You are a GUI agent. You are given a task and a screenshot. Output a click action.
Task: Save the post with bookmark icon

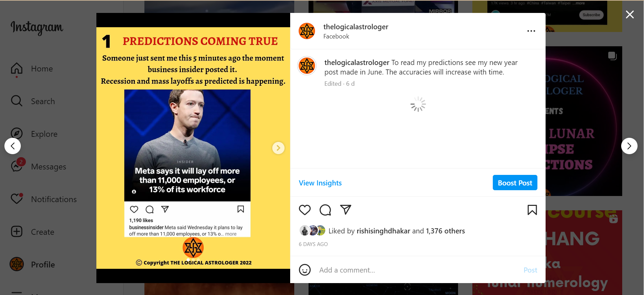pos(532,210)
